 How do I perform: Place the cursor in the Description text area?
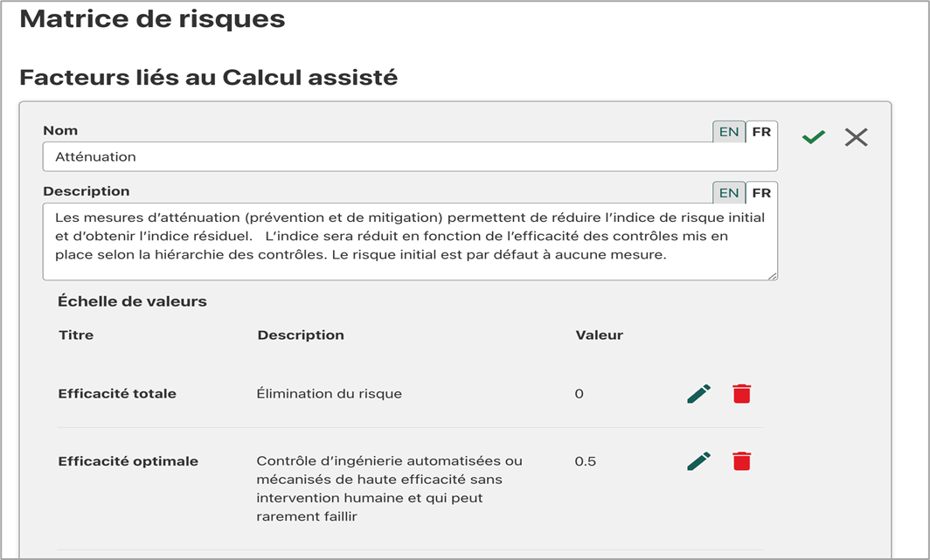(x=410, y=242)
